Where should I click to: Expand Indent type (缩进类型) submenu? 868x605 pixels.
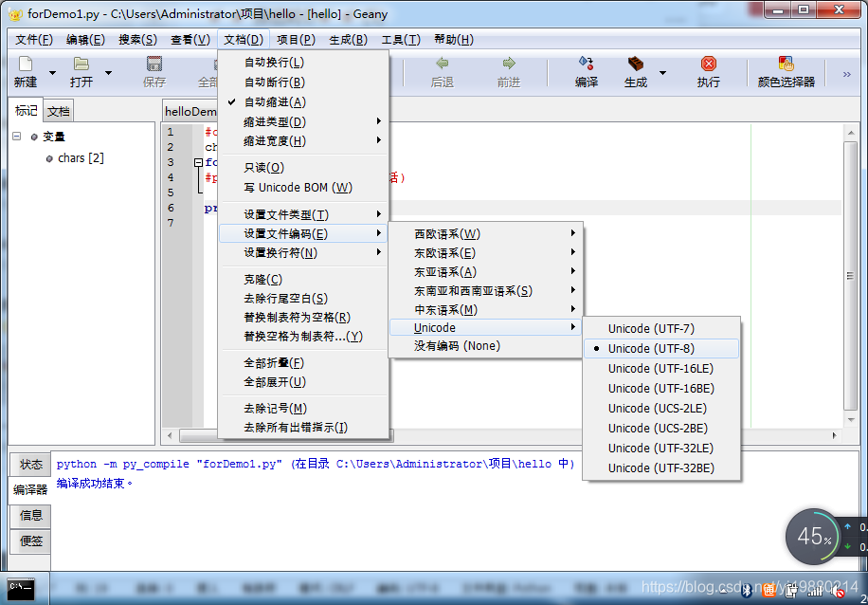(x=303, y=122)
